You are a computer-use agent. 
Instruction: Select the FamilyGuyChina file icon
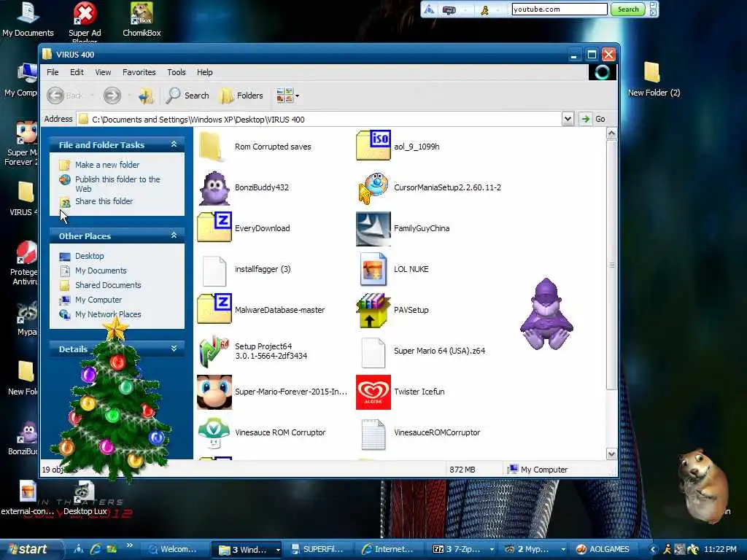(x=373, y=228)
